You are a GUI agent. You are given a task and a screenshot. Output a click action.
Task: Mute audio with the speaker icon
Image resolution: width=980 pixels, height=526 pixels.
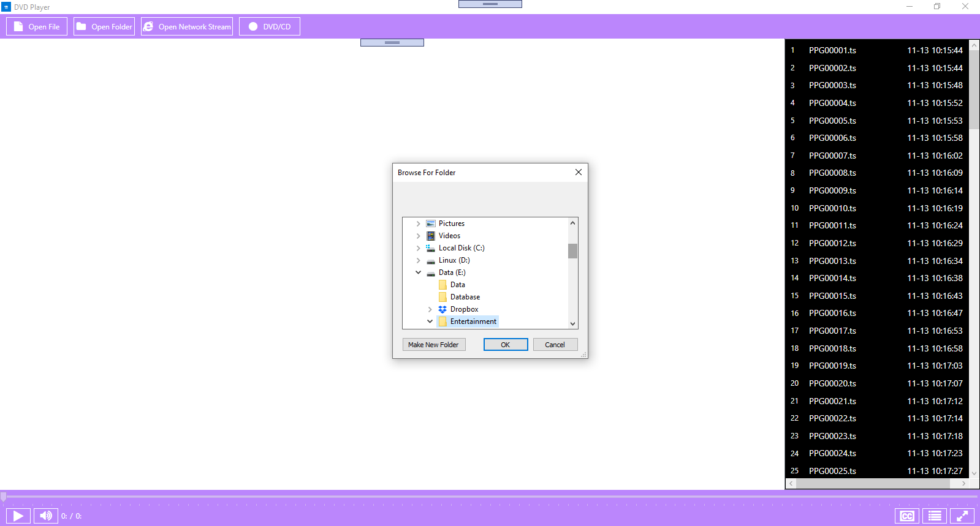coord(46,516)
